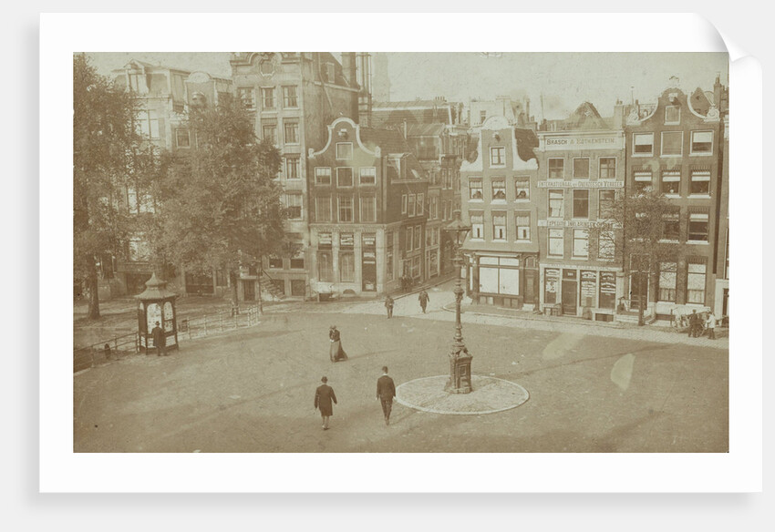This screenshot has height=532, width=775.
Task: Select the "Brasch & Rothenstein" building sign
Action: pos(581,141)
